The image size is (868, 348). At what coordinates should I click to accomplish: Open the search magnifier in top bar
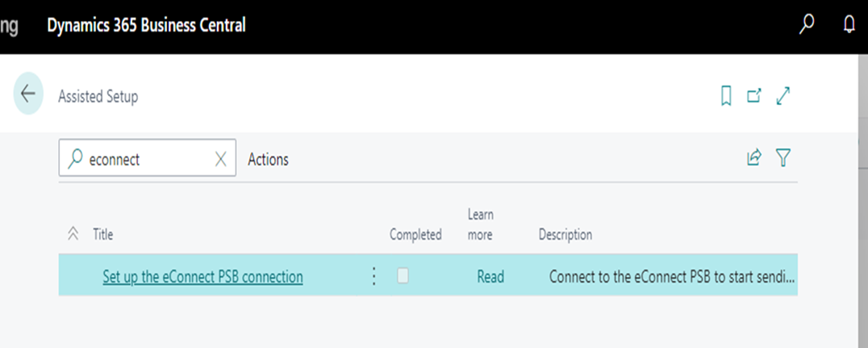click(807, 25)
